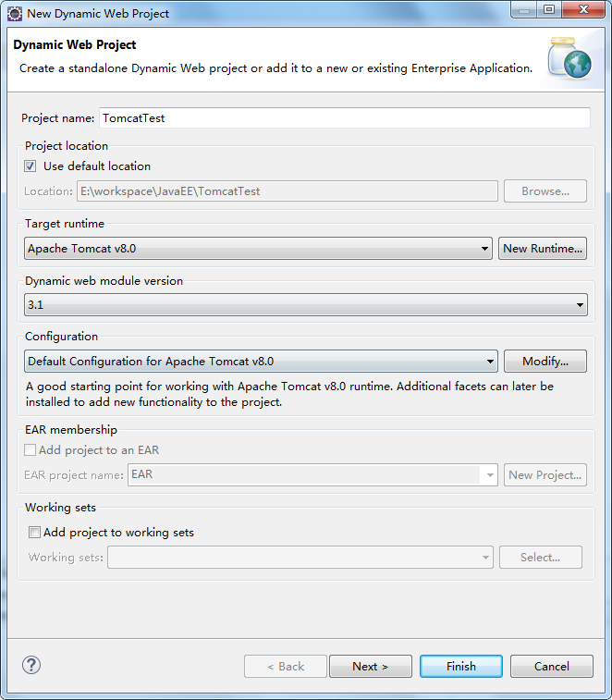Click the Location path text field

coord(288,191)
